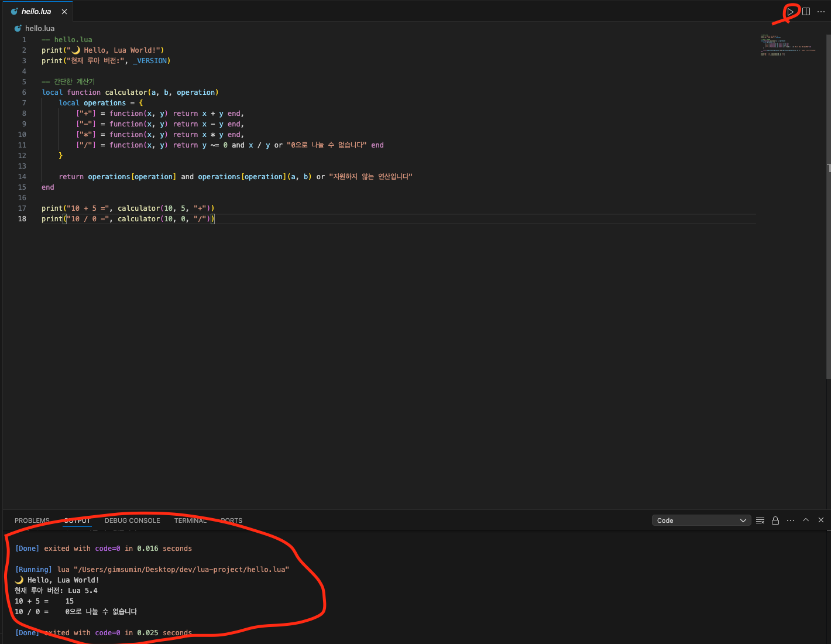Run the Lua code with play button

click(790, 12)
